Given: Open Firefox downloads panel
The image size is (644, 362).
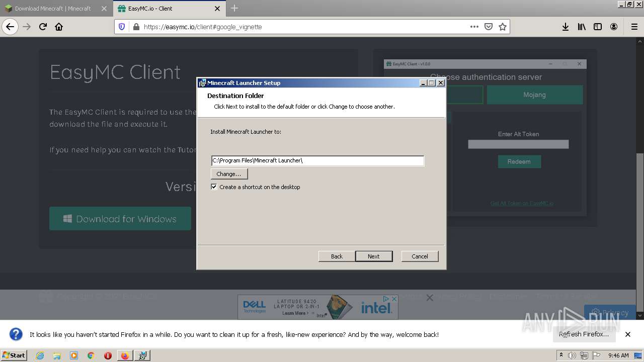Looking at the screenshot, I should click(566, 27).
